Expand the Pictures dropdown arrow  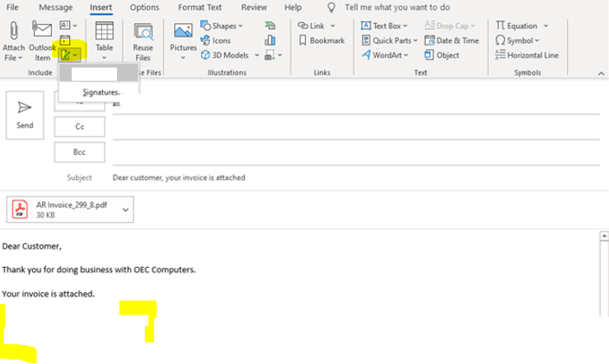(x=183, y=58)
